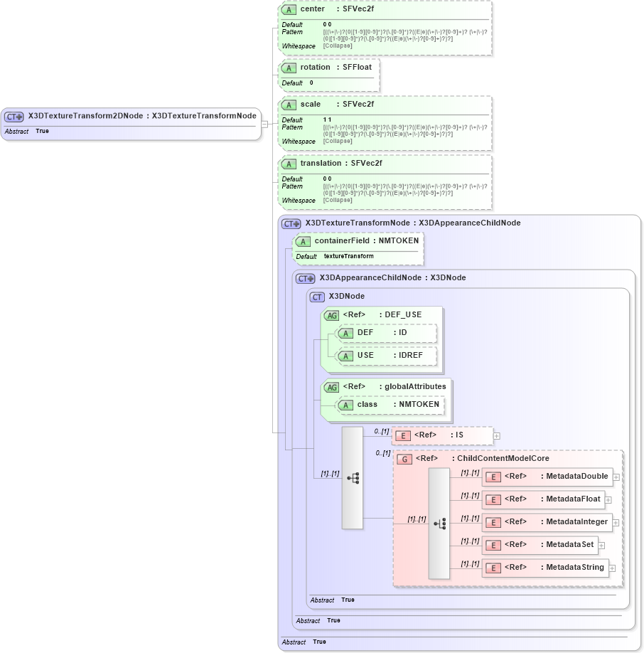Expand the MetadataSet element

(x=601, y=546)
